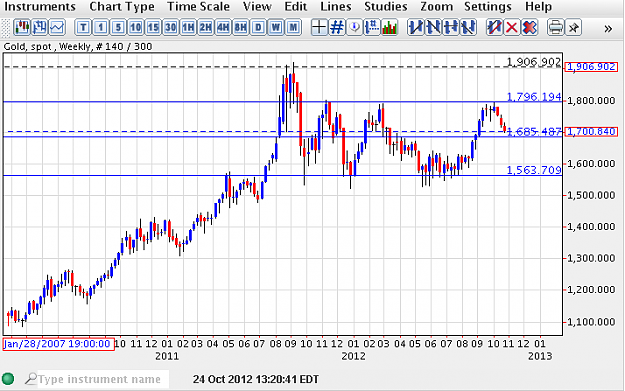Select the 1H timeframe button
Image resolution: width=625 pixels, height=391 pixels.
click(x=188, y=28)
